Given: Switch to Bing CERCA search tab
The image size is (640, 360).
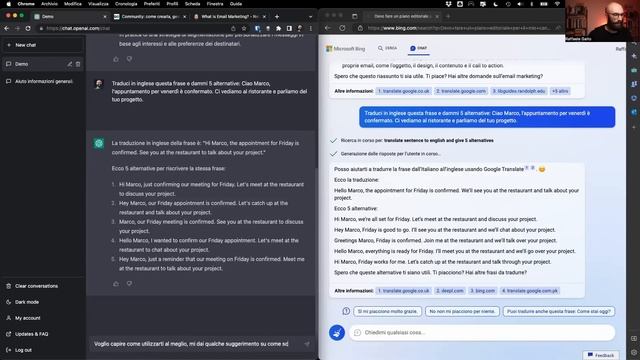Looking at the screenshot, I should [387, 48].
